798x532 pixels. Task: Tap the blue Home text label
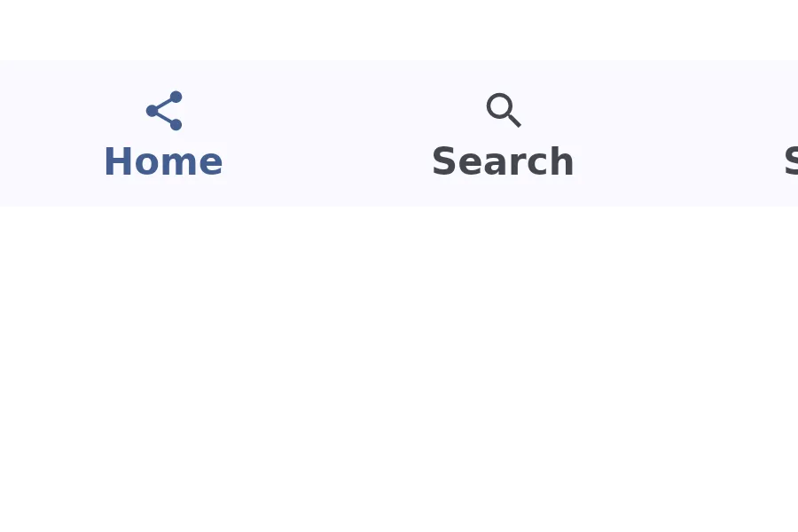tap(163, 161)
